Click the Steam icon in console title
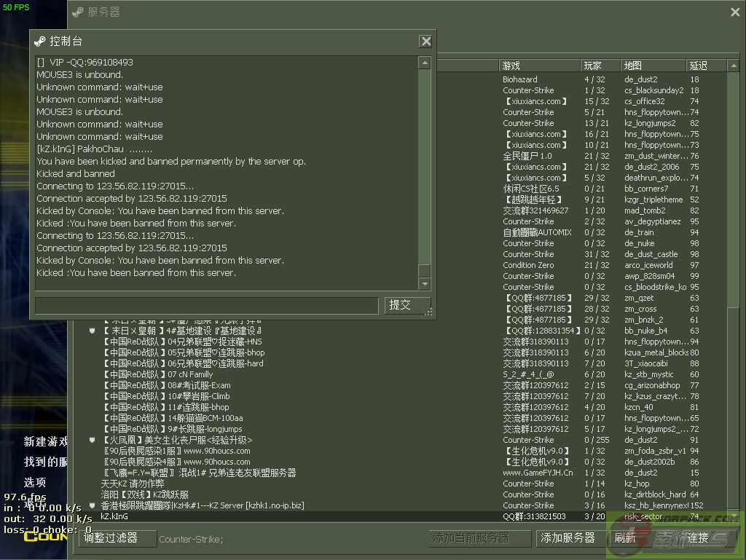Image resolution: width=746 pixels, height=560 pixels. (x=40, y=42)
